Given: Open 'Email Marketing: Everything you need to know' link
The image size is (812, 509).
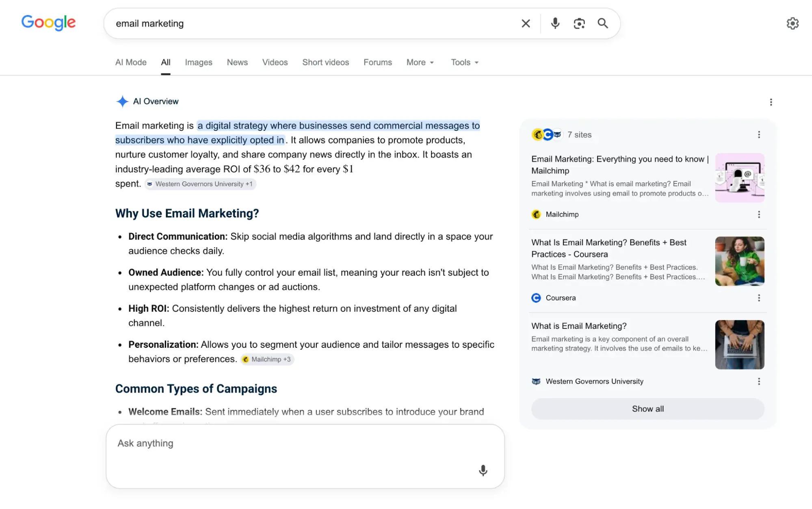Looking at the screenshot, I should [x=620, y=165].
